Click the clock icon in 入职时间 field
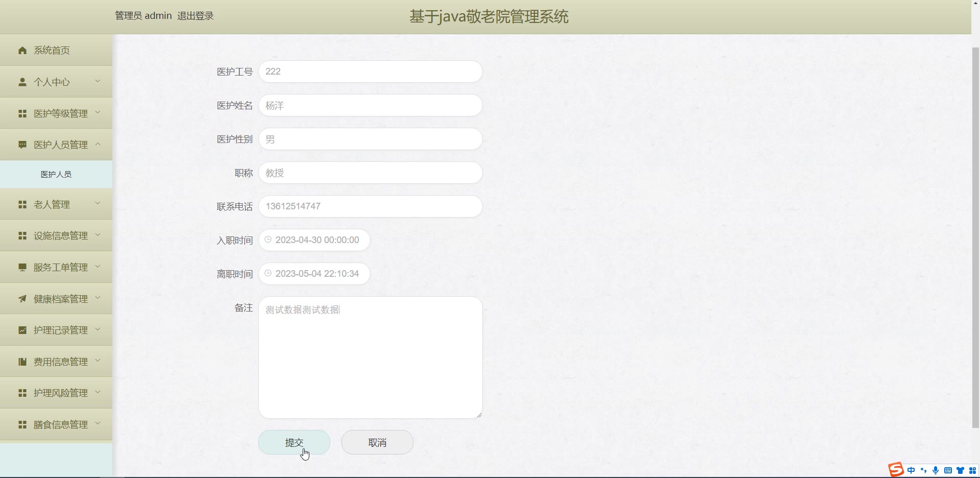Viewport: 980px width, 478px height. point(268,240)
